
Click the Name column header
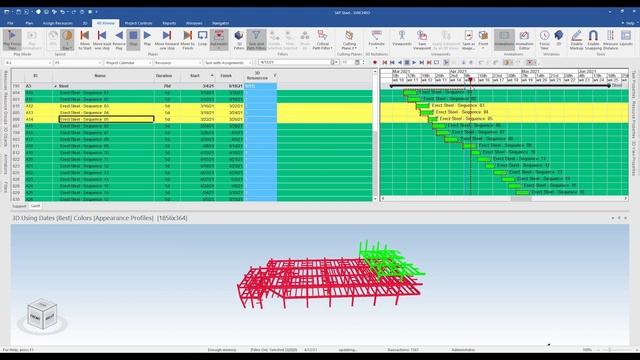100,76
